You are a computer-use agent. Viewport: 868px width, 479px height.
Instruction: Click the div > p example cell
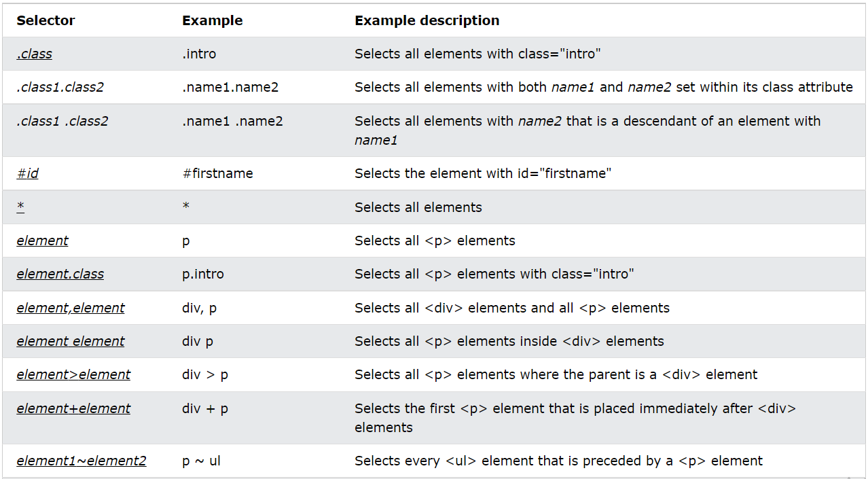tap(204, 374)
